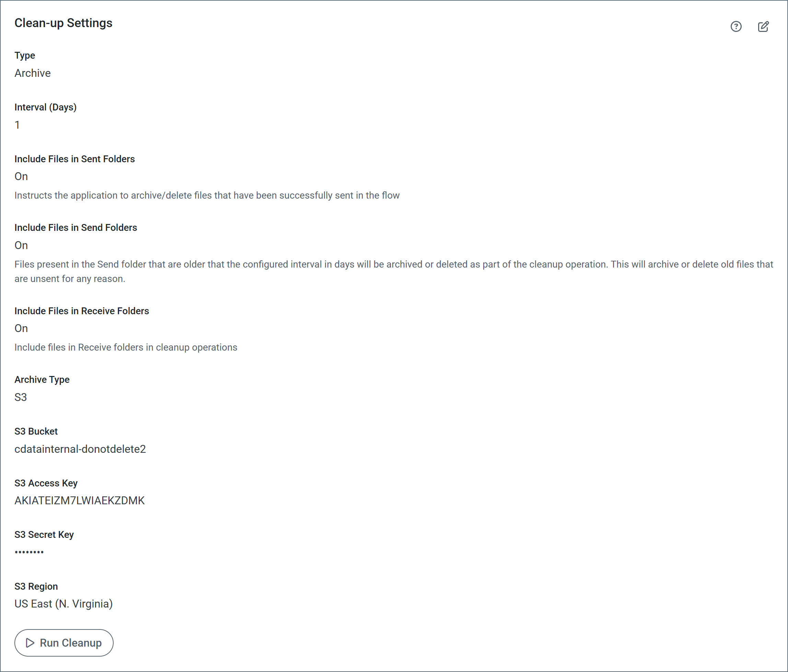This screenshot has height=672, width=788.
Task: Click the Include Files in Receive Folders label
Action: [x=82, y=311]
